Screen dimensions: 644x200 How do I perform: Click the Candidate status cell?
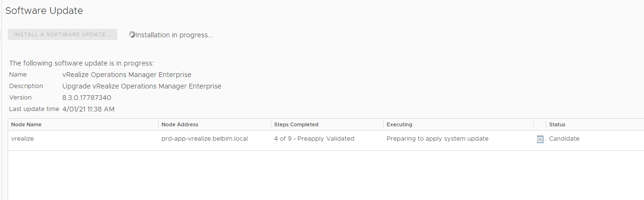click(564, 139)
